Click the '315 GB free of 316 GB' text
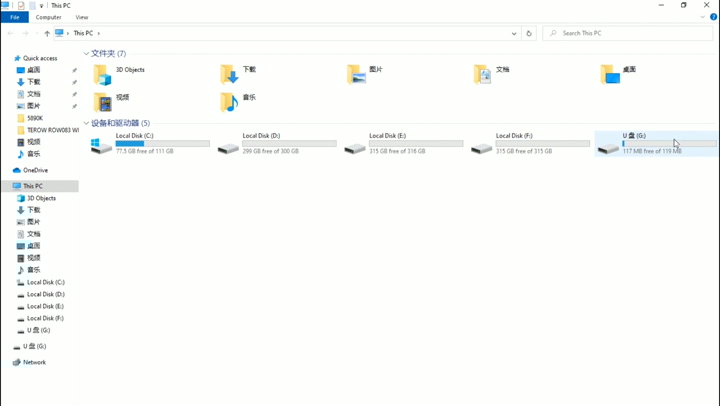720x406 pixels. pyautogui.click(x=397, y=151)
